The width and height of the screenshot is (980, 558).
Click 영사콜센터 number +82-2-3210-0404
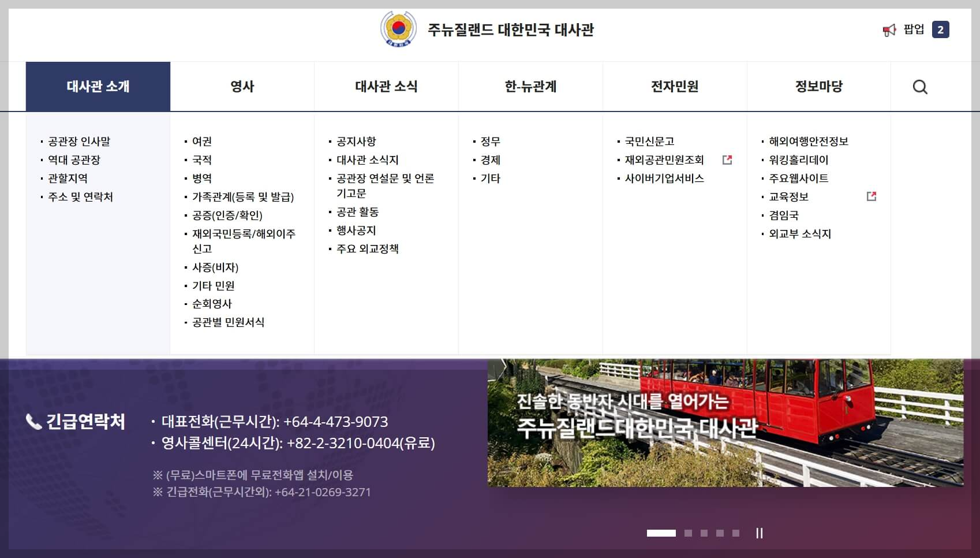343,443
